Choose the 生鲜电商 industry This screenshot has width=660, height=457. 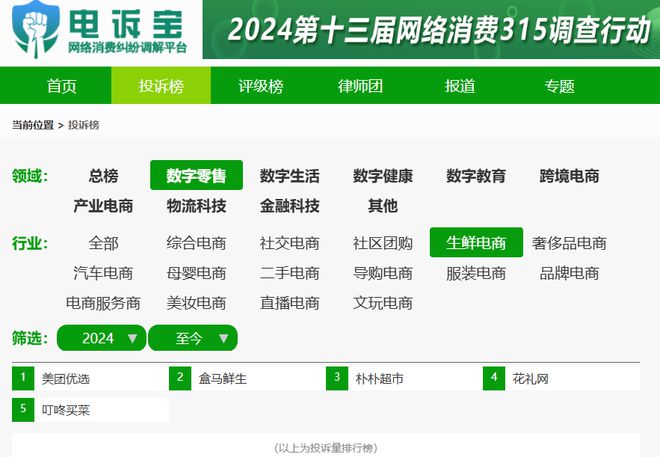[476, 242]
